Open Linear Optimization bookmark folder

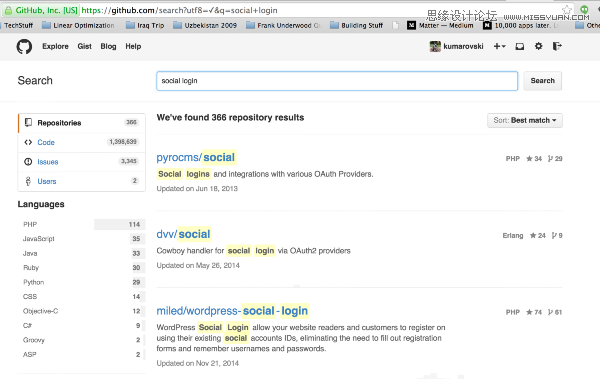[78, 25]
